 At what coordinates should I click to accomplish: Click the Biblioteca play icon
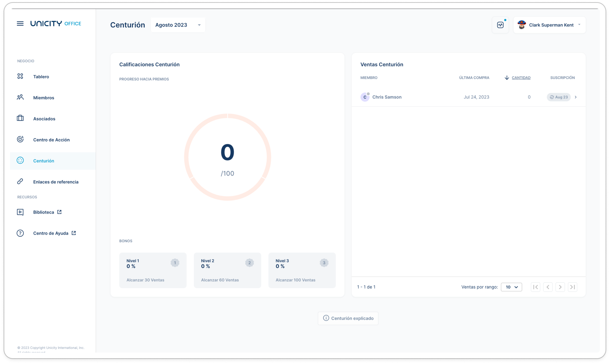[x=20, y=212]
